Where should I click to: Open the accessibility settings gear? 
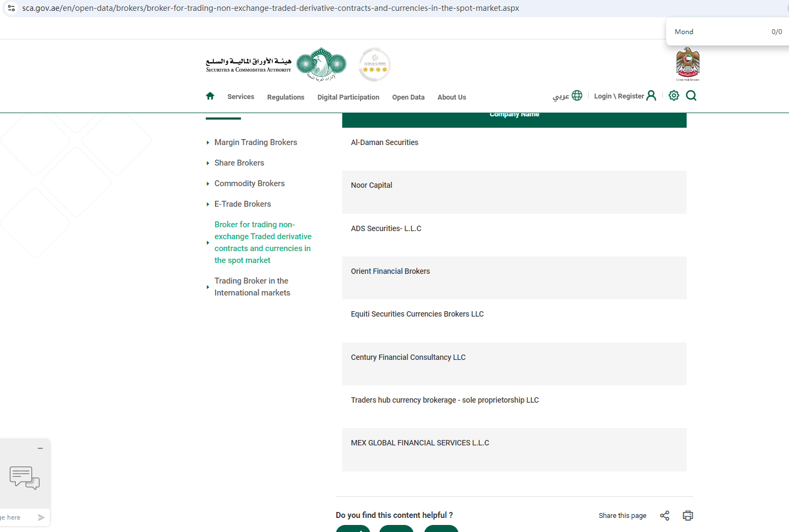[674, 95]
